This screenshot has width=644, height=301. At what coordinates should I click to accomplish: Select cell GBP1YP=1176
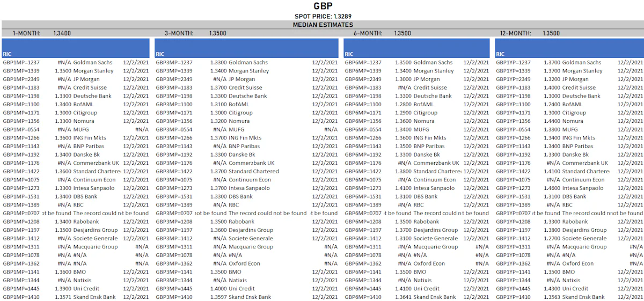pos(513,163)
